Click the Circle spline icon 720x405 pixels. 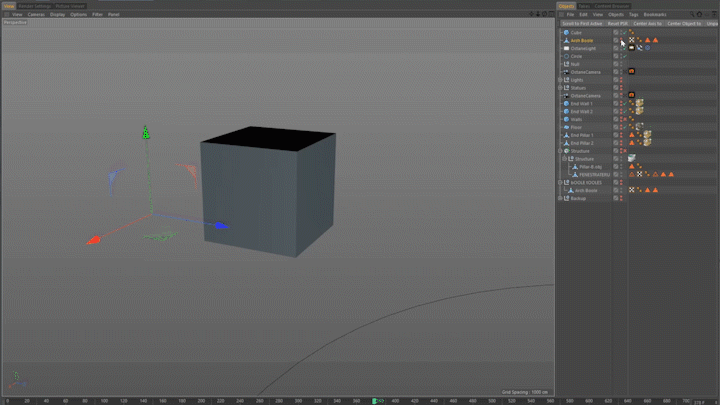(566, 56)
